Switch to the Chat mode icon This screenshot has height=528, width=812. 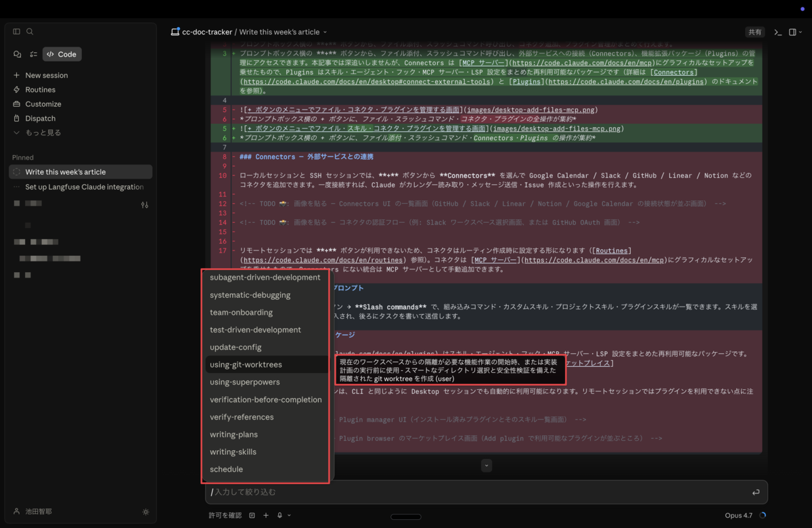(18, 54)
